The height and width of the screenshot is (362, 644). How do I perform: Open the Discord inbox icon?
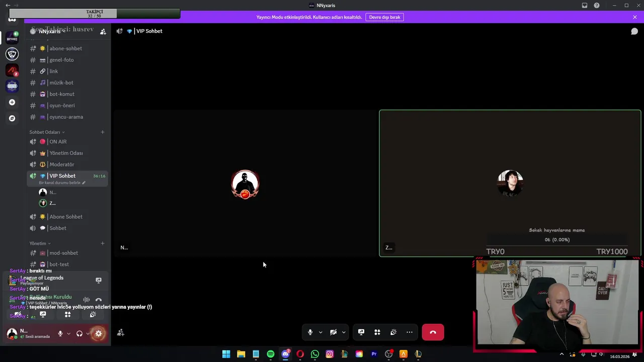pyautogui.click(x=585, y=6)
